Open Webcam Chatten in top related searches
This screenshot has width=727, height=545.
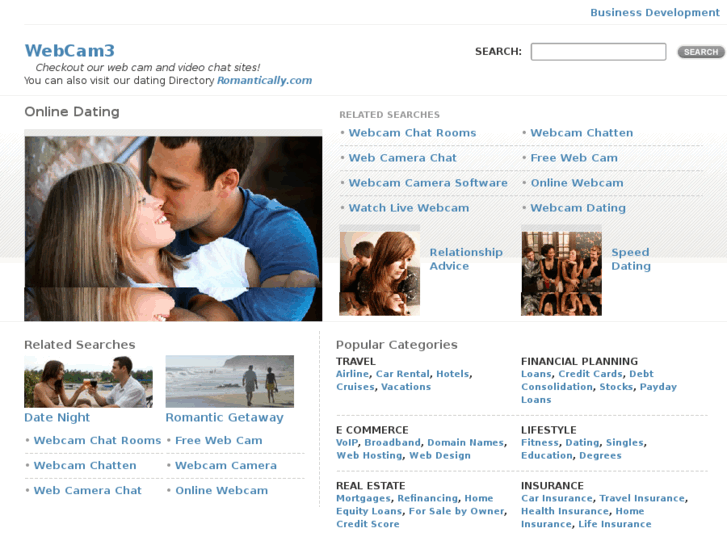click(581, 133)
